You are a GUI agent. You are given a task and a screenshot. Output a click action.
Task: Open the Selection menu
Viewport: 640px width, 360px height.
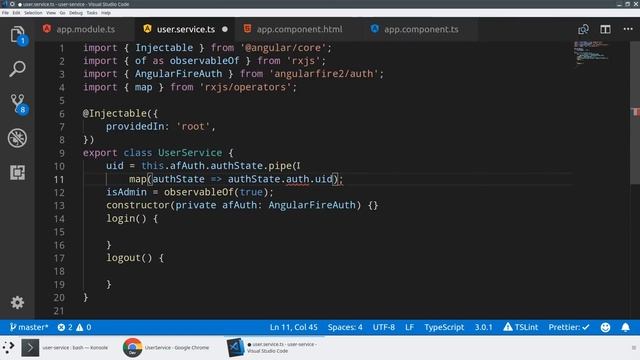(x=33, y=13)
